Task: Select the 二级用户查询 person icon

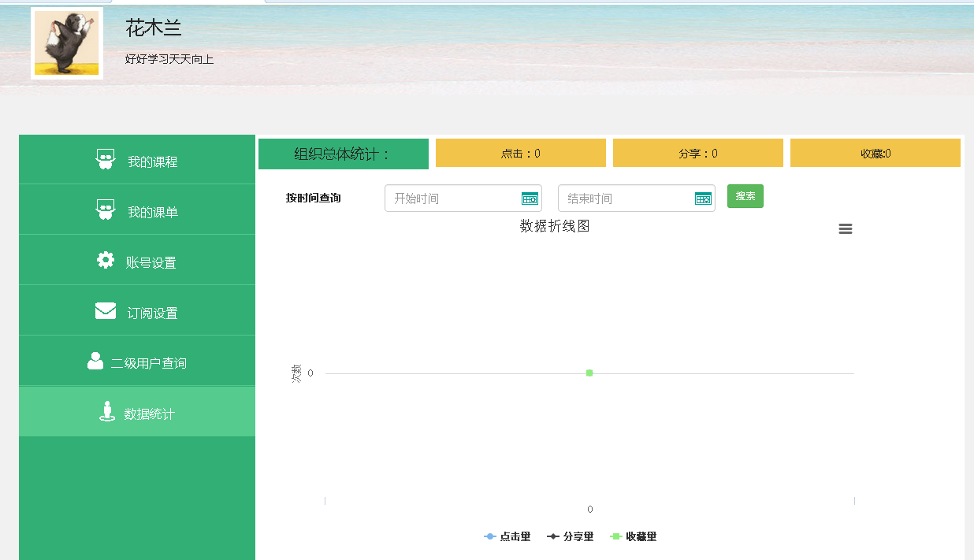Action: click(95, 360)
